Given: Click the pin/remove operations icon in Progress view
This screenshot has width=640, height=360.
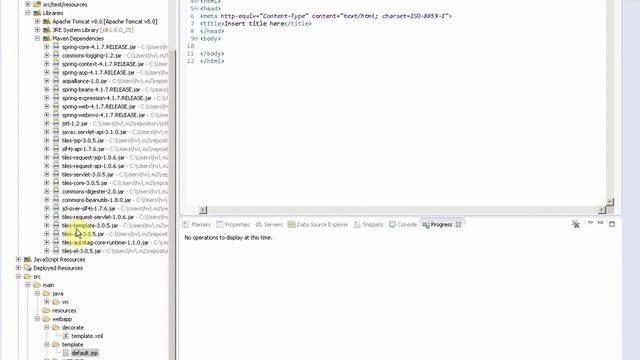Looking at the screenshot, I should (576, 224).
